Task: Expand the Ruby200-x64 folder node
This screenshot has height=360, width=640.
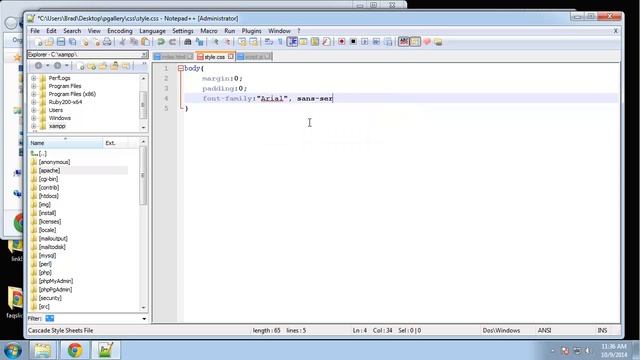Action: pyautogui.click(x=34, y=102)
